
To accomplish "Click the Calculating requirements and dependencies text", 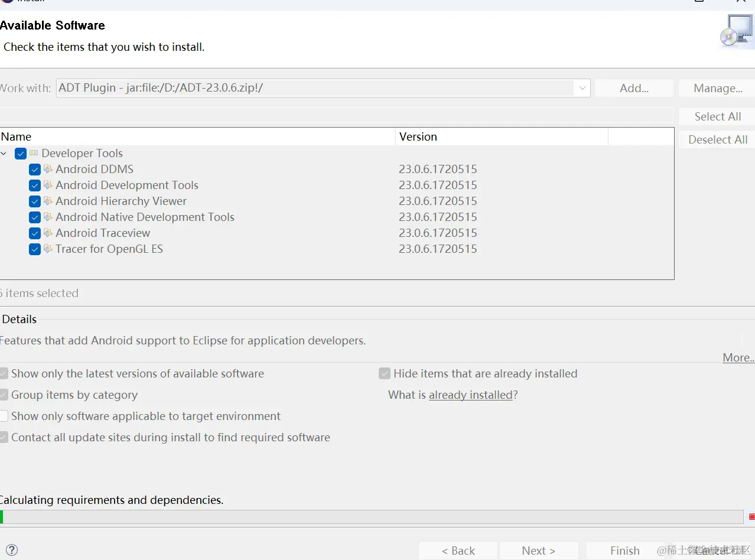I will pyautogui.click(x=112, y=500).
